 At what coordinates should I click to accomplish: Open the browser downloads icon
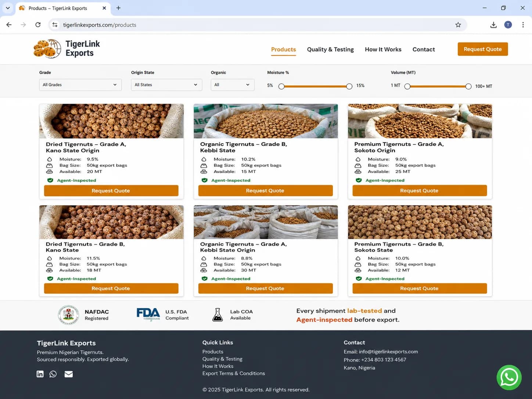click(x=493, y=25)
